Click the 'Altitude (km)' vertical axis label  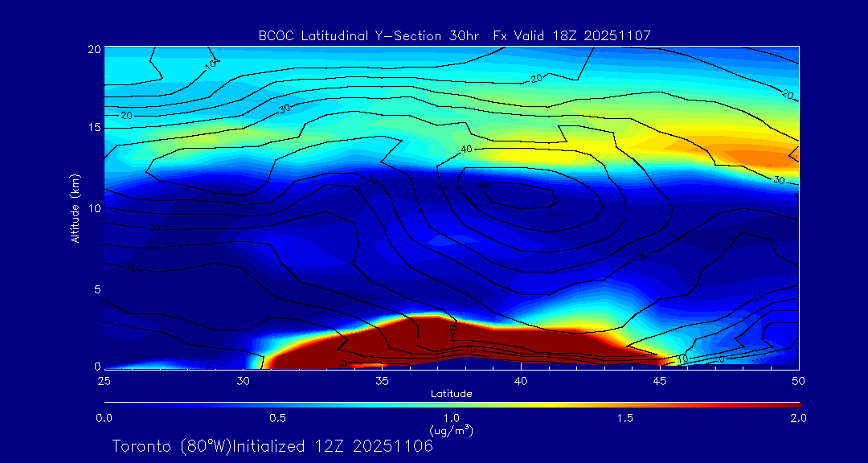(75, 208)
